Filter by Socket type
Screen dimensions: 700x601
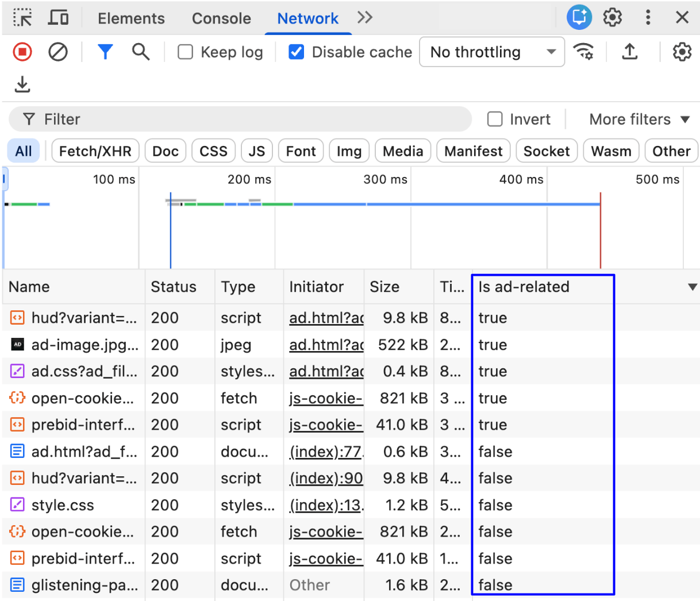547,151
